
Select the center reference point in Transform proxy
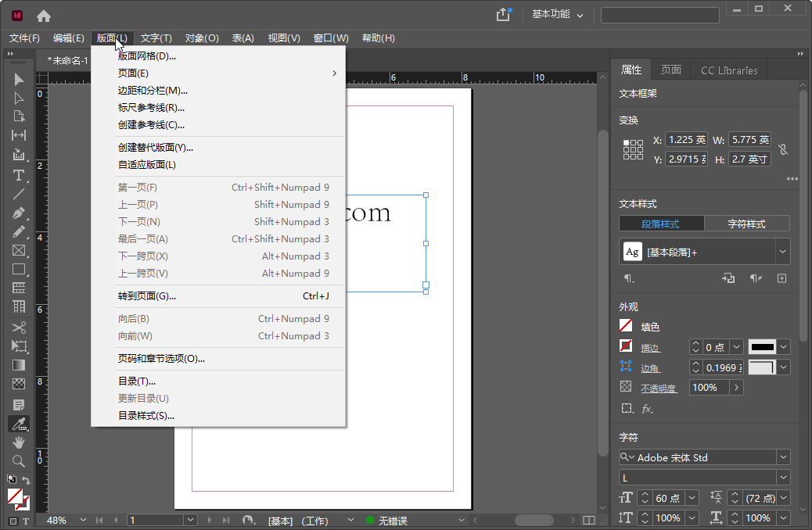pos(634,149)
